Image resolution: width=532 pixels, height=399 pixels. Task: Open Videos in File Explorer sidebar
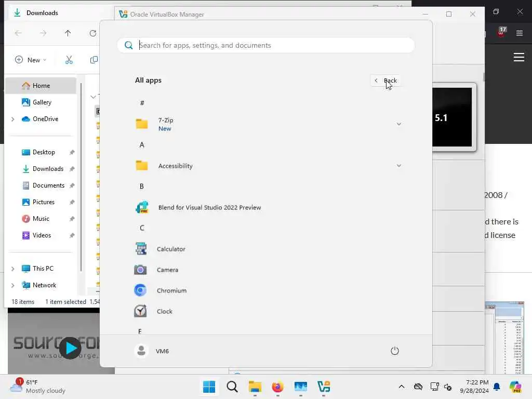pyautogui.click(x=41, y=235)
